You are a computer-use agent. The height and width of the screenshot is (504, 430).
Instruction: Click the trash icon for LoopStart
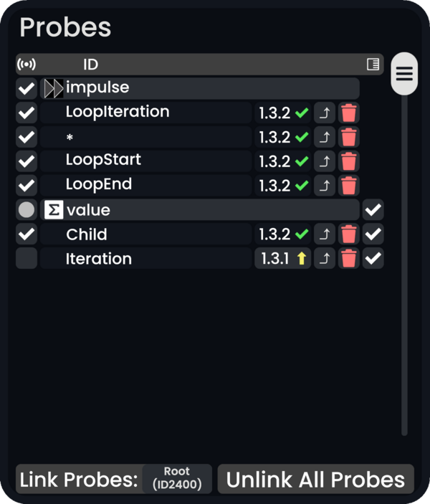click(x=349, y=161)
